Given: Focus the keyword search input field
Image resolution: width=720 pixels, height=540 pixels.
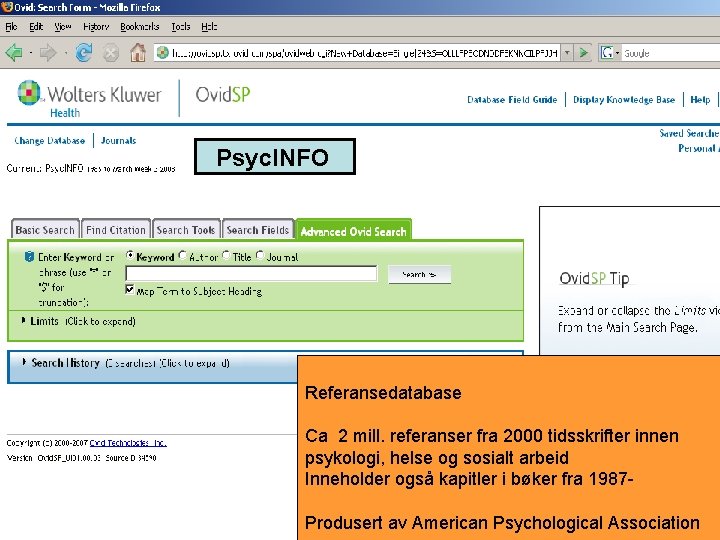Looking at the screenshot, I should [x=251, y=274].
